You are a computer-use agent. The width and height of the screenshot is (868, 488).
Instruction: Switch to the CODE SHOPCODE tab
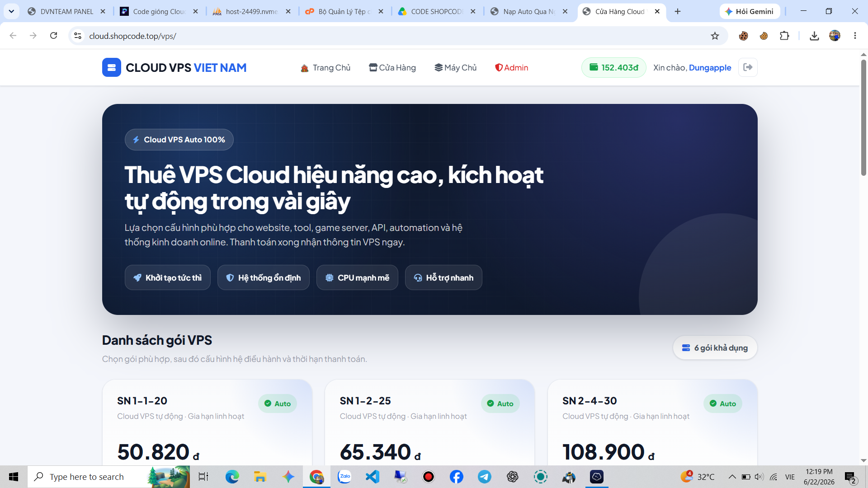437,11
